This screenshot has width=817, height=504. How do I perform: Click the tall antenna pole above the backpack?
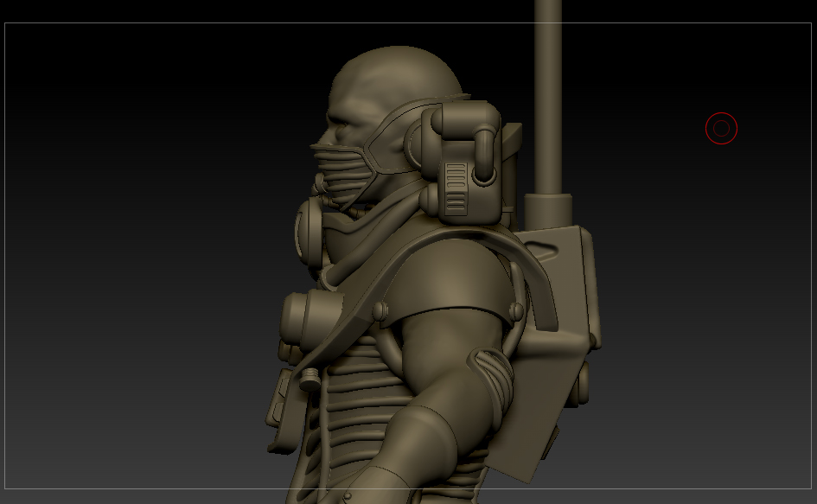pyautogui.click(x=548, y=97)
